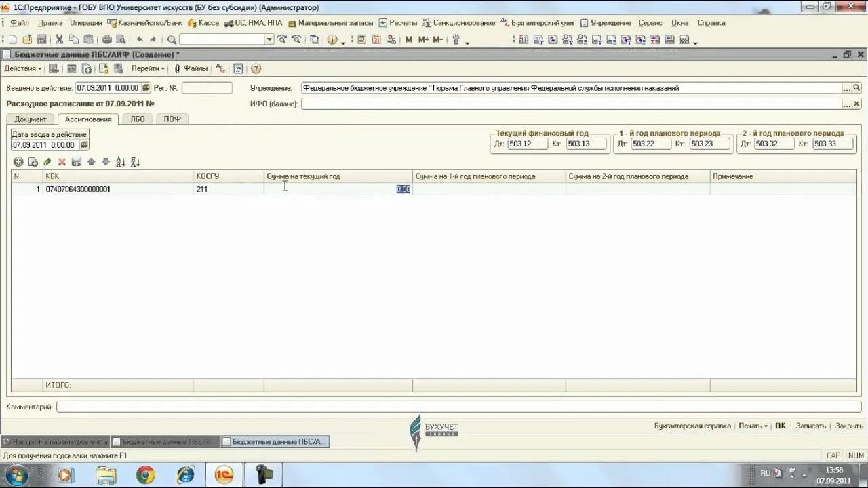Click the current year Дт field 503.12

pos(527,144)
